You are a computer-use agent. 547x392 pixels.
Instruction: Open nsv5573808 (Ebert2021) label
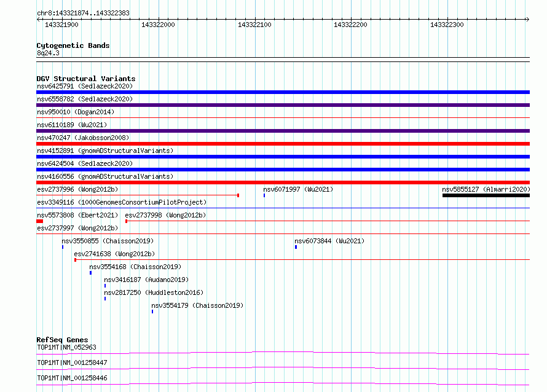point(77,215)
